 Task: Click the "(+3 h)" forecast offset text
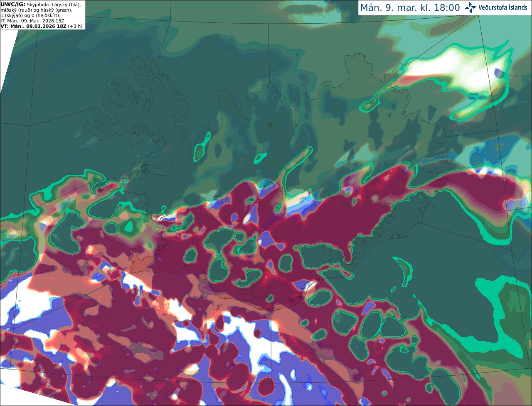75,26
